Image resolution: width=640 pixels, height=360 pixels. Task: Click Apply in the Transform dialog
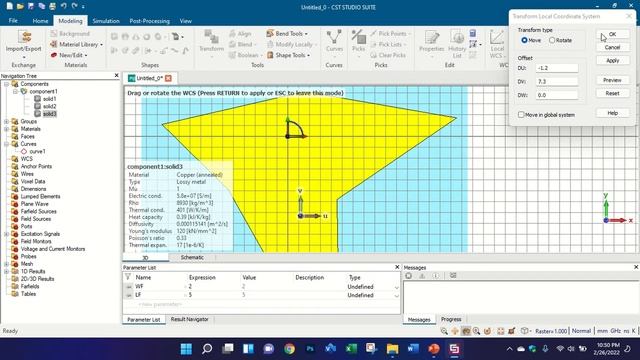(x=612, y=61)
